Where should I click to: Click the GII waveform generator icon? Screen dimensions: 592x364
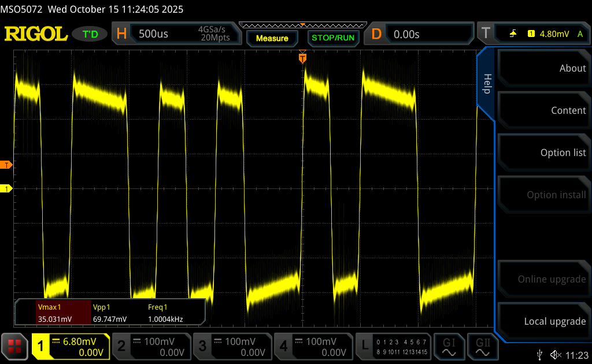(x=482, y=346)
